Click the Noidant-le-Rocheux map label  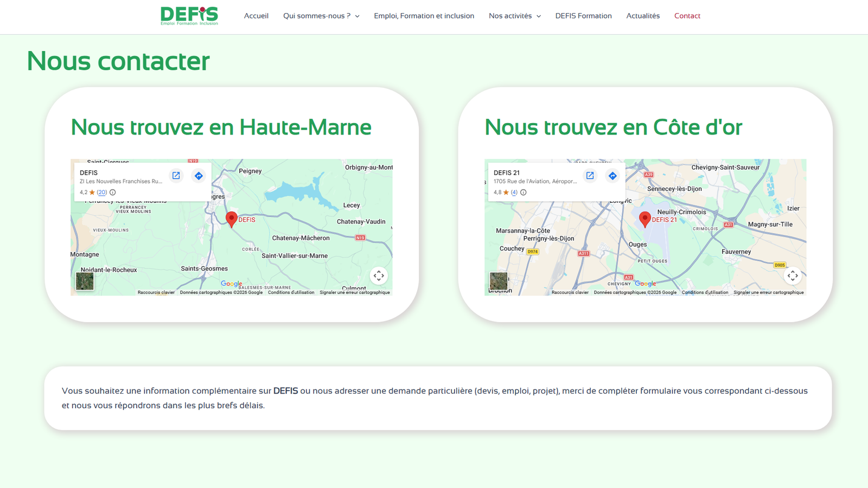pos(108,270)
